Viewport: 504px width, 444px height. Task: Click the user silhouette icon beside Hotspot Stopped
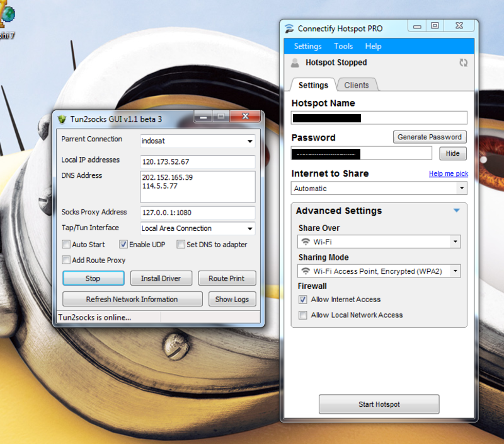pos(295,62)
